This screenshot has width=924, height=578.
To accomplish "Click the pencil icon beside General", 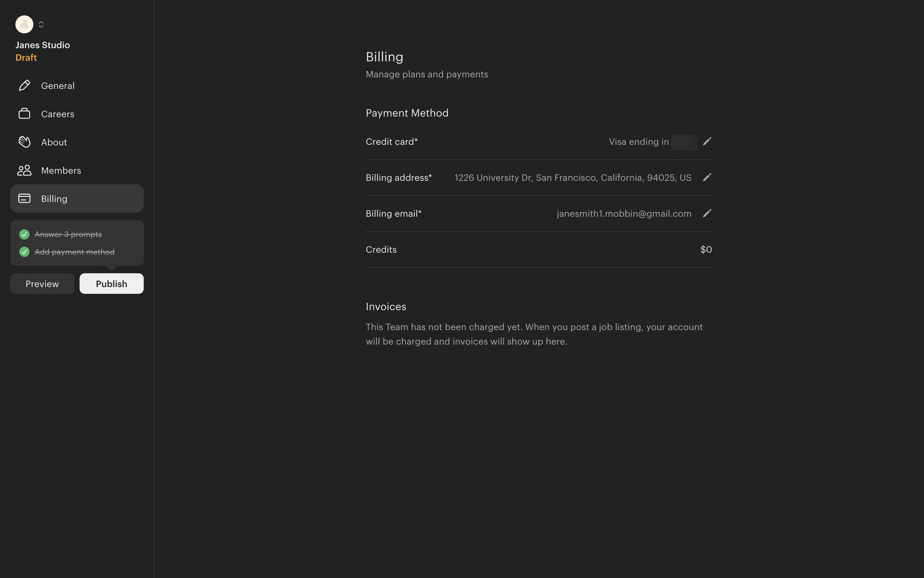I will pos(24,86).
